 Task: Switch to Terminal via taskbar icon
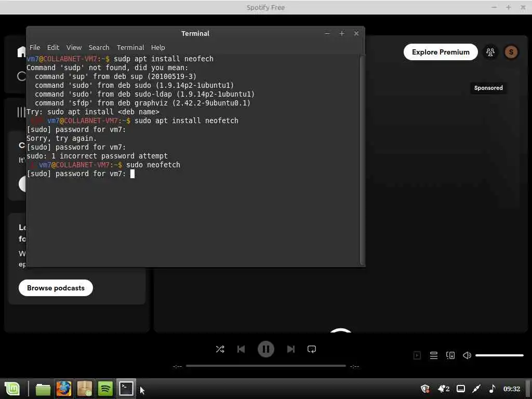click(126, 389)
